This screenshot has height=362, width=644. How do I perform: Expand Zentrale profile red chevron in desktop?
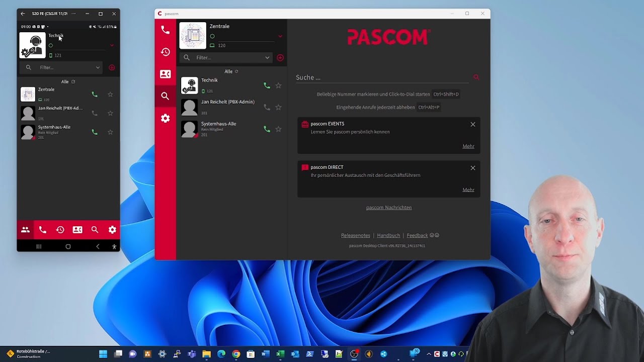(280, 36)
